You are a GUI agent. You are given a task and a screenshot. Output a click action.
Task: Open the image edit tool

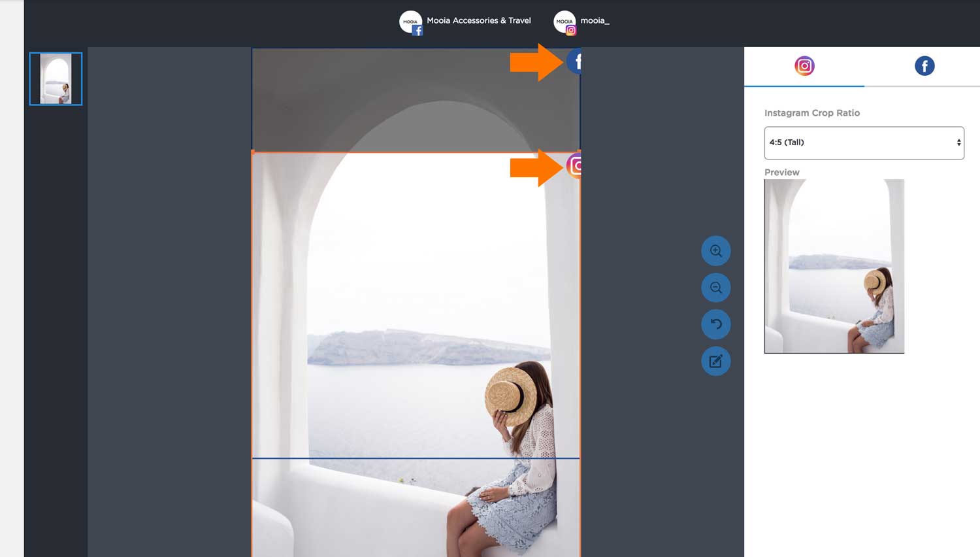point(716,361)
